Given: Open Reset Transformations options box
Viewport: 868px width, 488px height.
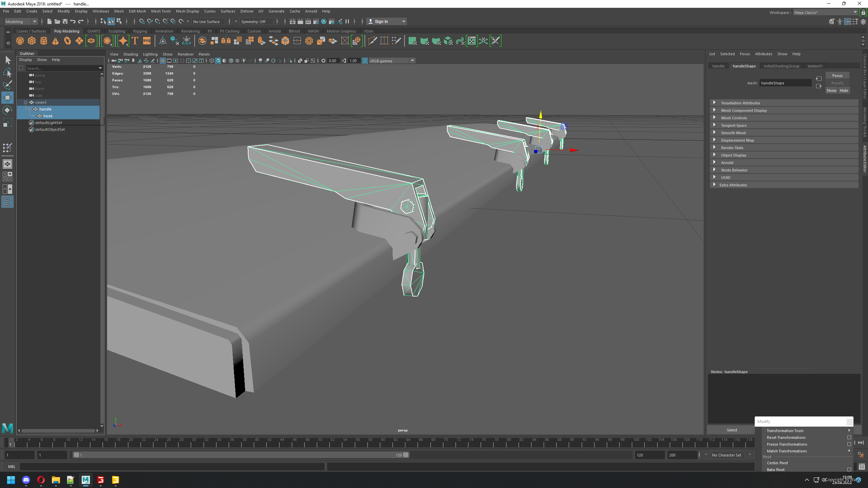Looking at the screenshot, I should click(849, 438).
